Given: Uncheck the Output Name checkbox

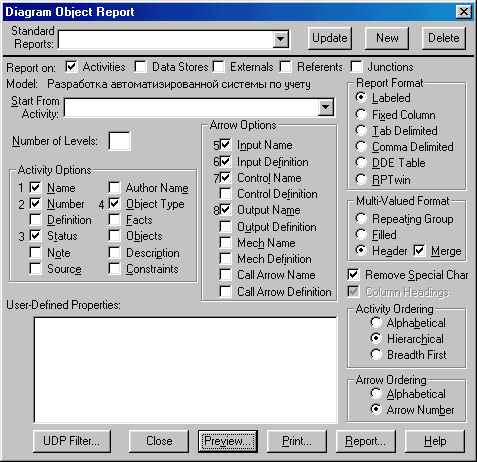Looking at the screenshot, I should pyautogui.click(x=225, y=210).
